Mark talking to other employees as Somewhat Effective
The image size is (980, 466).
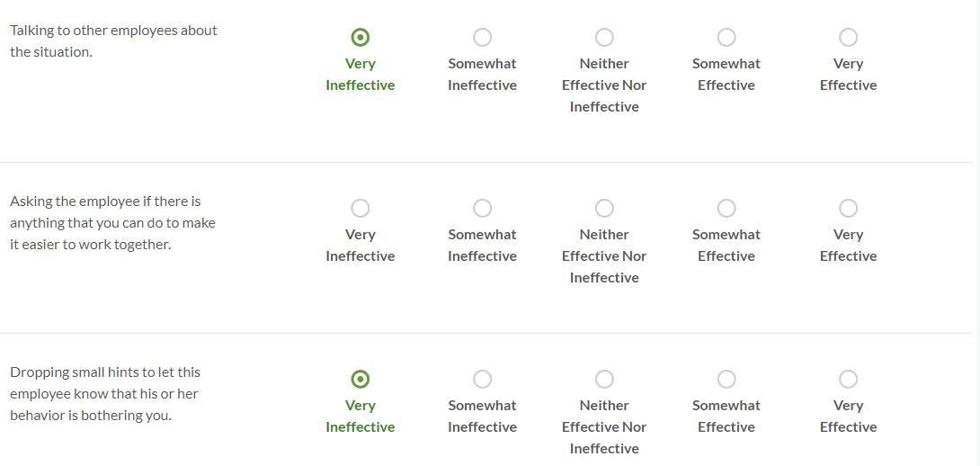coord(726,37)
